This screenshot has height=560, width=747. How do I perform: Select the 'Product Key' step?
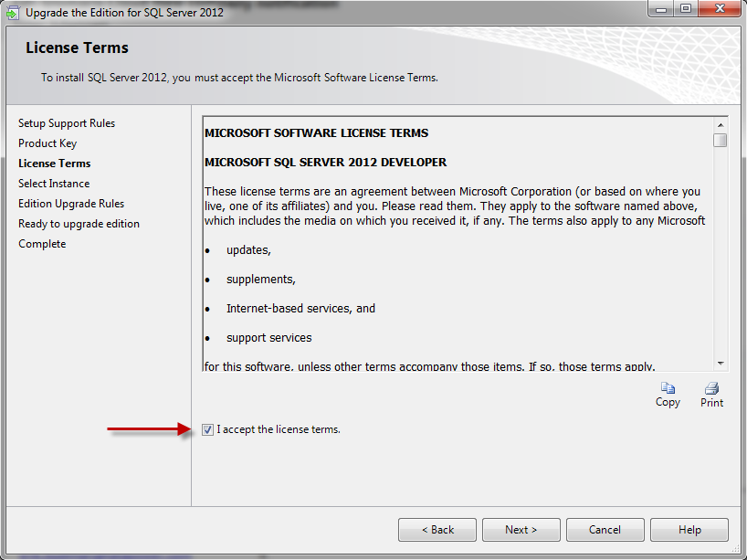[x=47, y=143]
